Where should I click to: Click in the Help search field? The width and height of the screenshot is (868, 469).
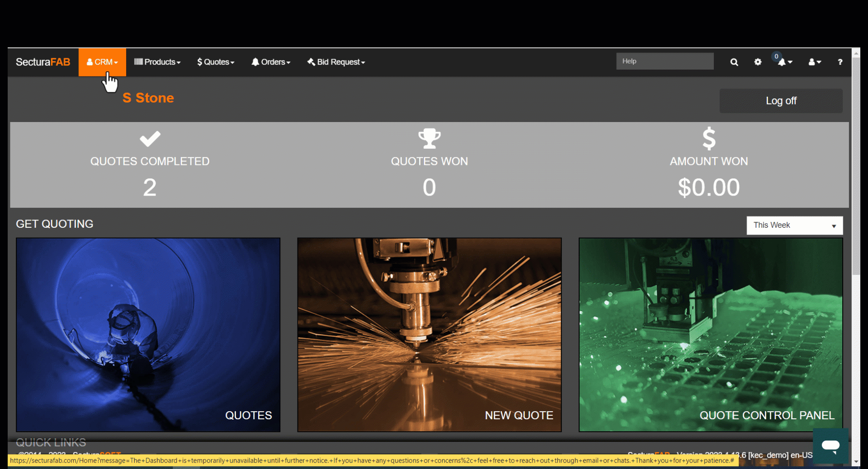pyautogui.click(x=665, y=61)
